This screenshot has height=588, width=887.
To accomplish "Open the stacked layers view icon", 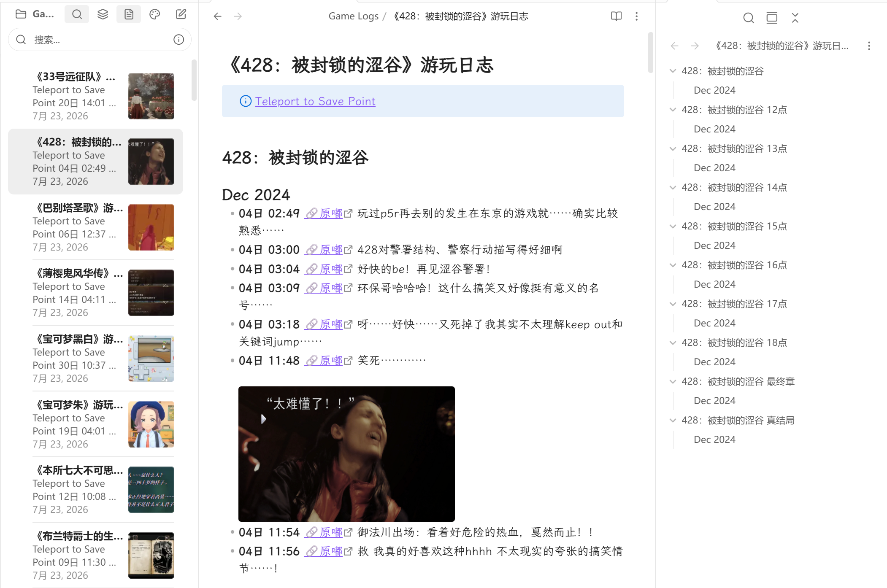I will tap(103, 14).
